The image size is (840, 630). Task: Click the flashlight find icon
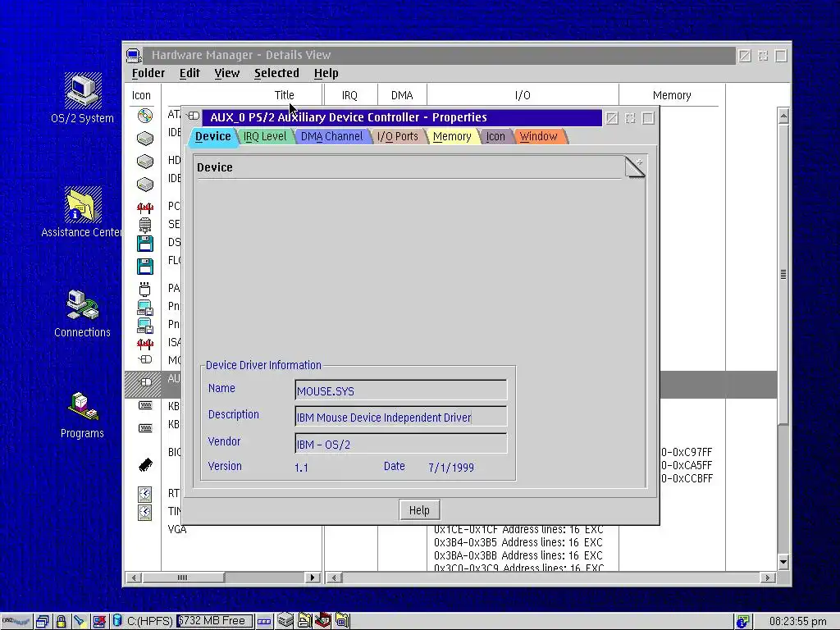80,622
